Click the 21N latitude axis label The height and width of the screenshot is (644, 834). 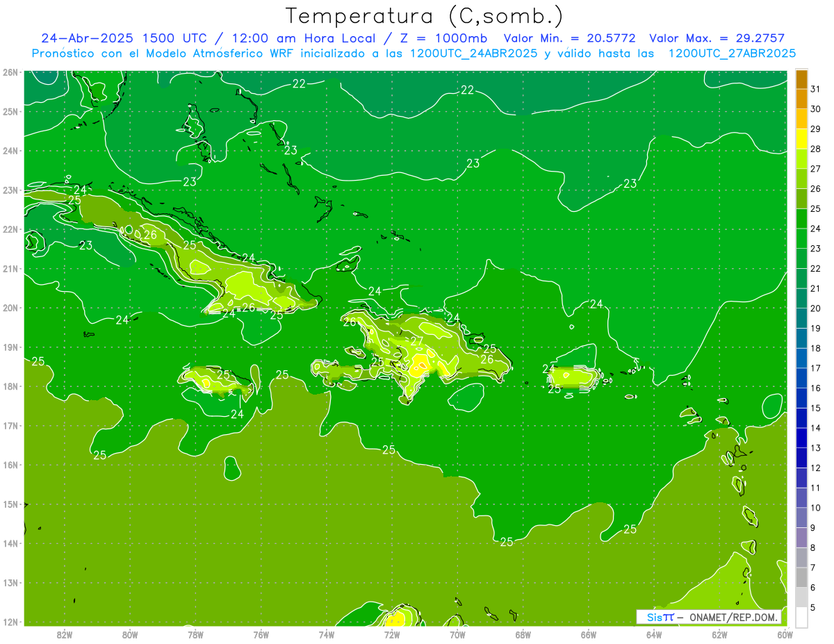tap(10, 268)
